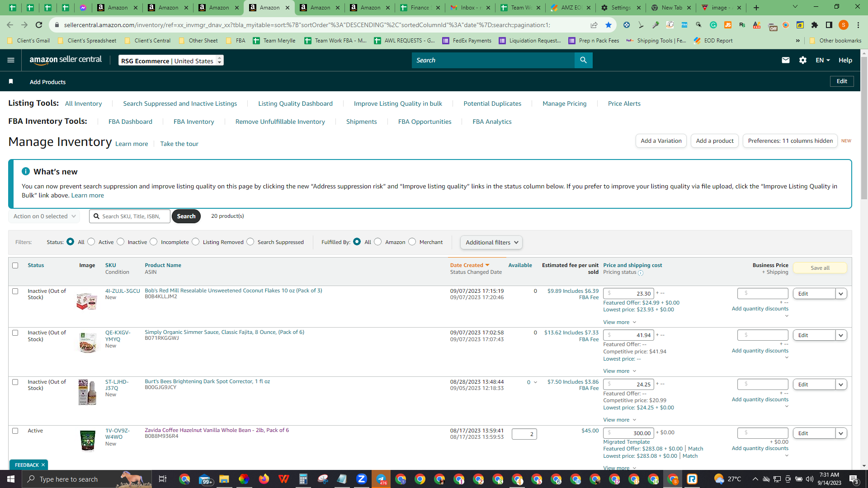
Task: Close the FEEDBACK tab
Action: (x=43, y=465)
